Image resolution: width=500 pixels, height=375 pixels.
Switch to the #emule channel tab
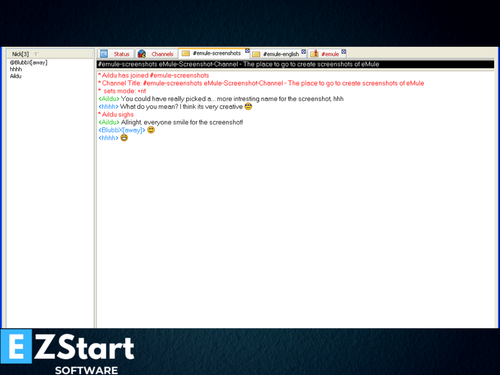click(x=327, y=54)
